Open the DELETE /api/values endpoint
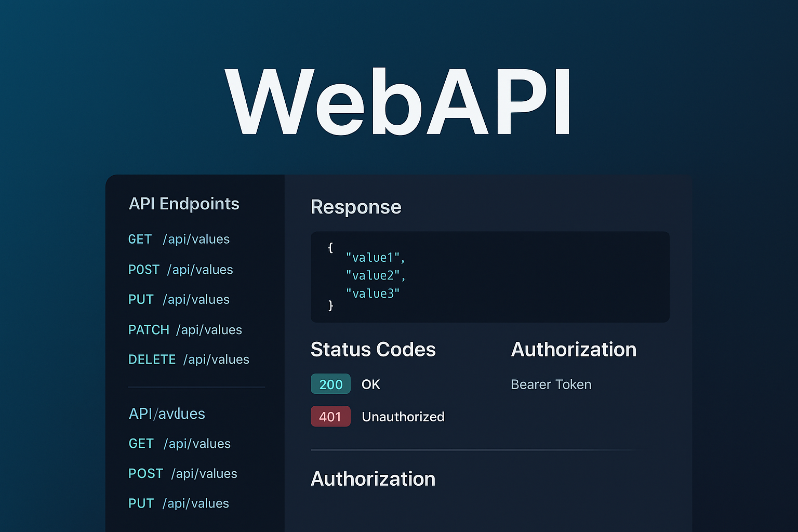Viewport: 798px width, 532px height. 189,360
